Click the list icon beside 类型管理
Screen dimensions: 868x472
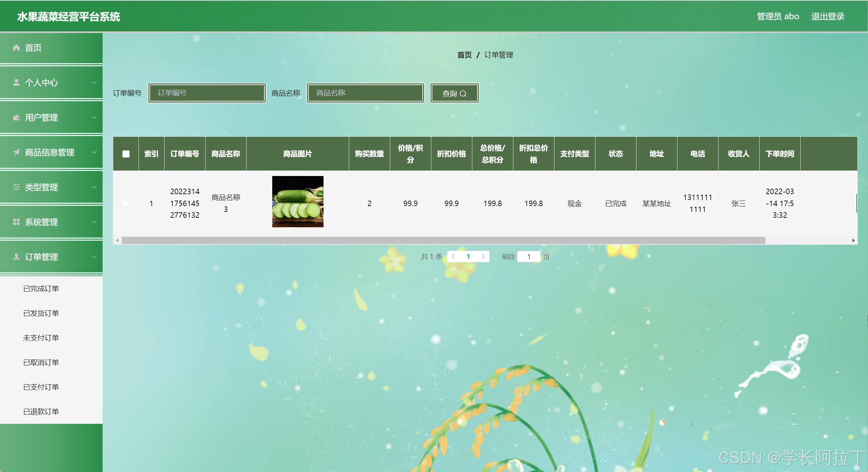(x=16, y=187)
